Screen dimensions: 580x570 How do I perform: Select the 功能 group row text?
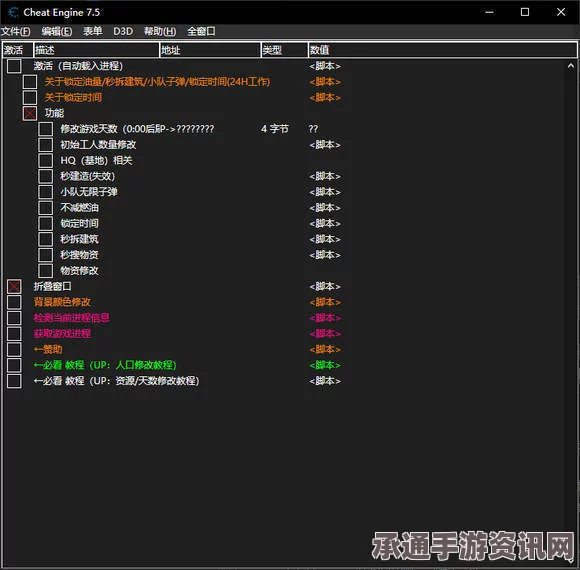54,113
